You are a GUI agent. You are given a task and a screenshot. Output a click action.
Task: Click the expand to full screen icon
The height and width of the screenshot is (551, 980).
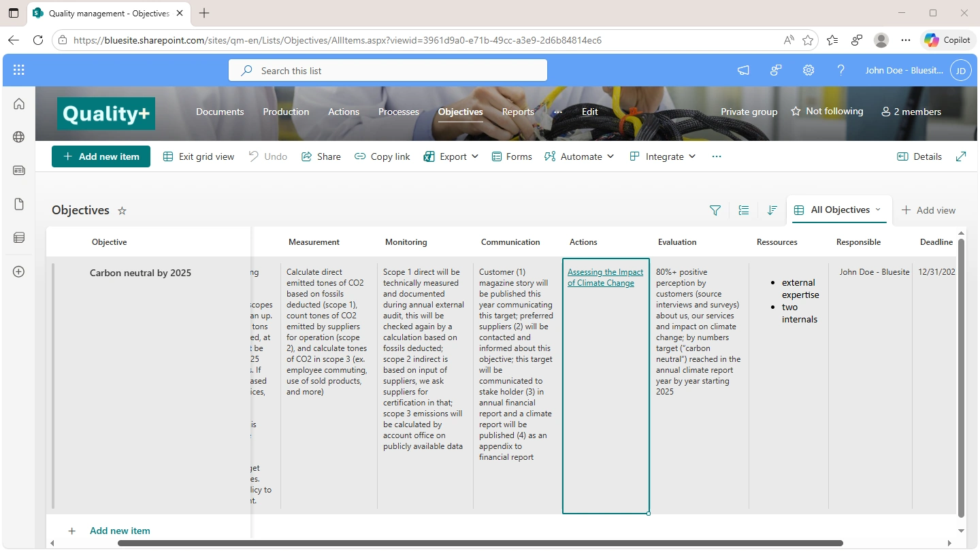[x=961, y=156]
